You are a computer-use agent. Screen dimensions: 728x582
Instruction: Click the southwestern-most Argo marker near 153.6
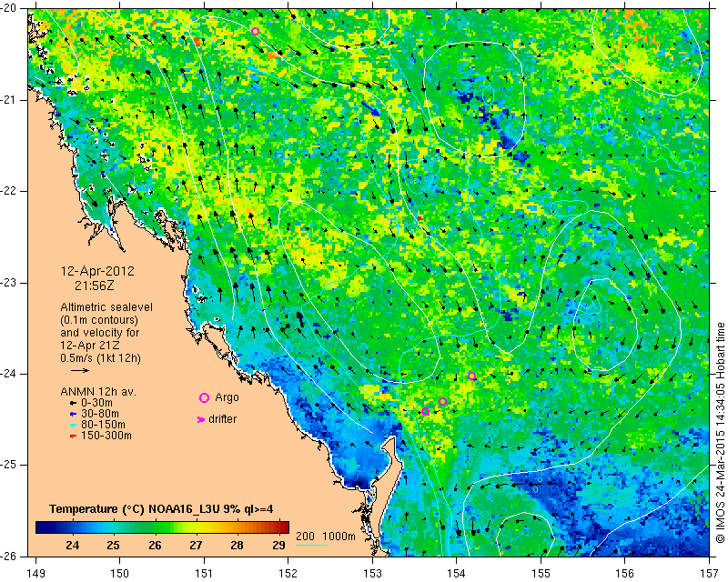425,411
